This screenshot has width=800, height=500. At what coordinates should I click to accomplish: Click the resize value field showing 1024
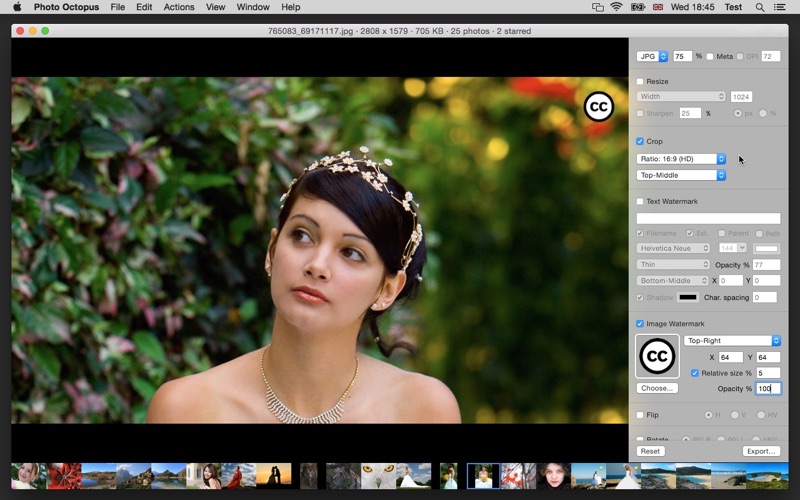[x=741, y=96]
